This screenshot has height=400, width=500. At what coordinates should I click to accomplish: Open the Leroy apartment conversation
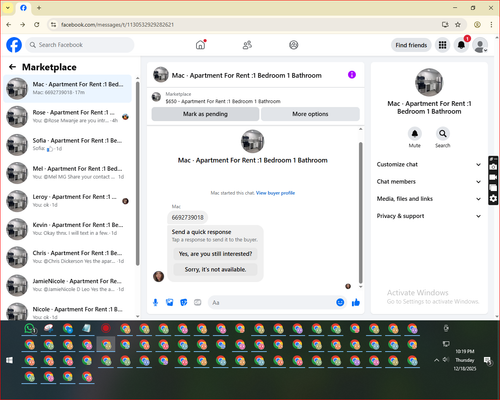click(x=68, y=201)
